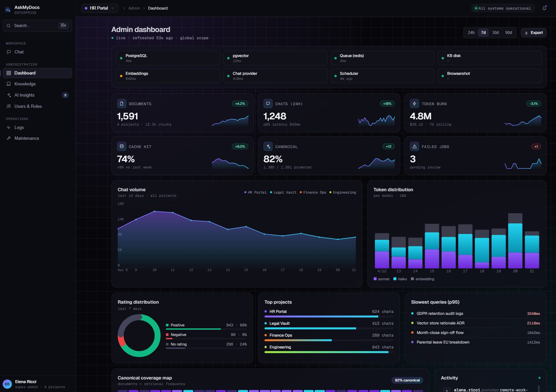
Task: Click the GDPR retention audit logs query
Action: (476, 314)
